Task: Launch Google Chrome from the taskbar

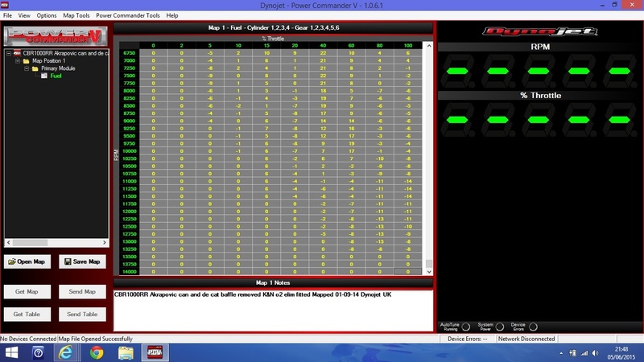Action: click(x=97, y=352)
